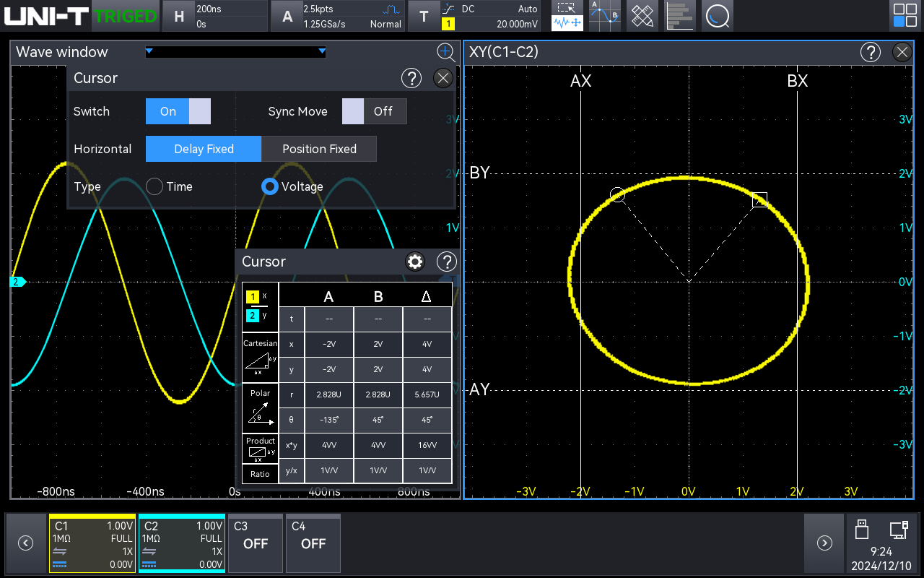Image resolution: width=924 pixels, height=578 pixels.
Task: Choose Position Fixed horizontal mode
Action: click(319, 149)
